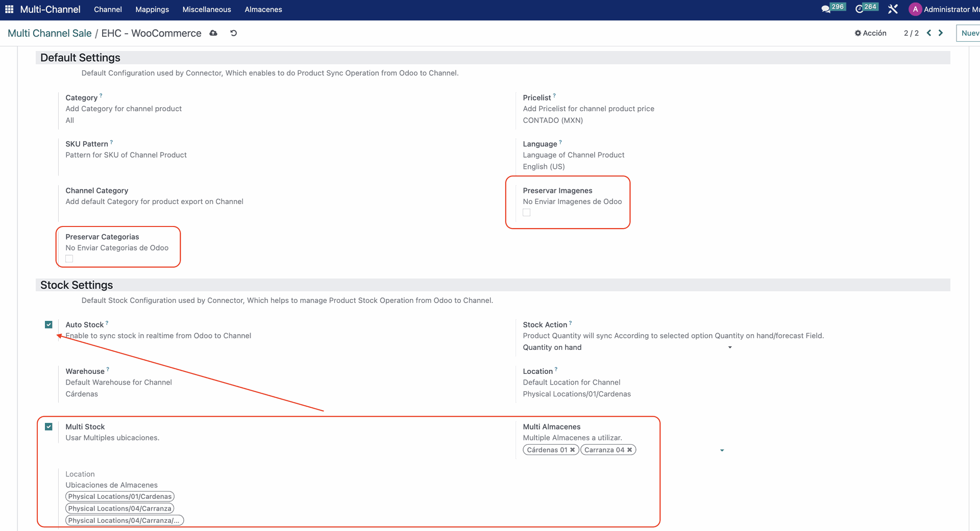Expand the Stock Action dropdown
Image resolution: width=980 pixels, height=531 pixels.
(x=729, y=347)
